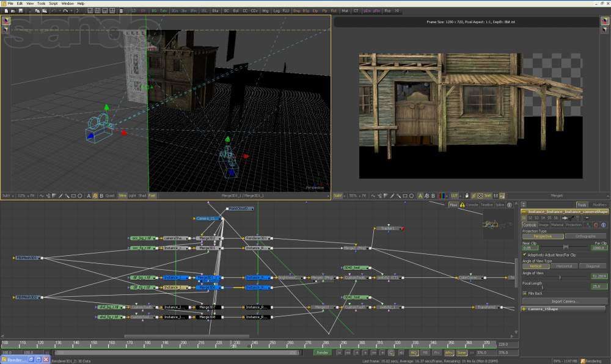This screenshot has width=611, height=364.
Task: Click the Import Camera button
Action: (564, 301)
